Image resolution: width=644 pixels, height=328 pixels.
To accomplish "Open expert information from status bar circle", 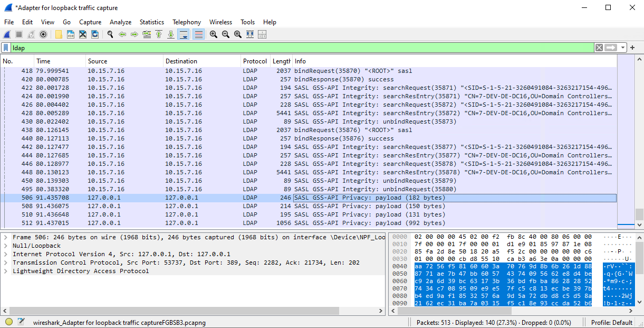I will (x=9, y=322).
